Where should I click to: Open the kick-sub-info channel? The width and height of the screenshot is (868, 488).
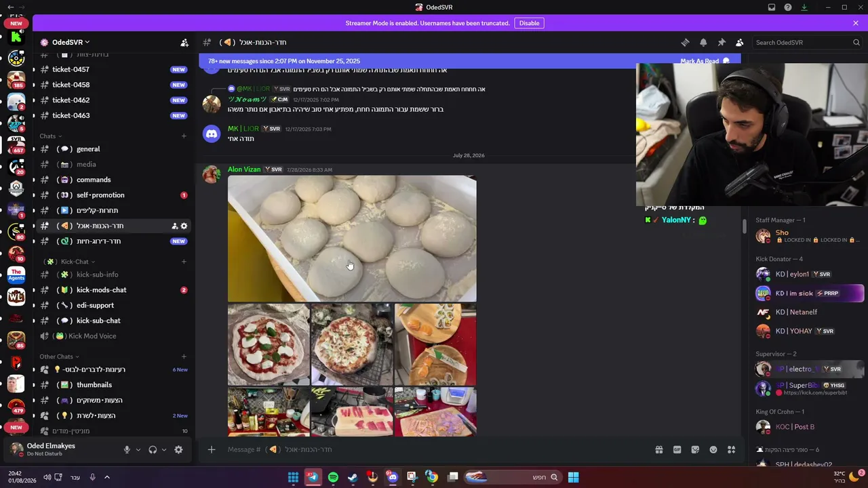click(113, 274)
